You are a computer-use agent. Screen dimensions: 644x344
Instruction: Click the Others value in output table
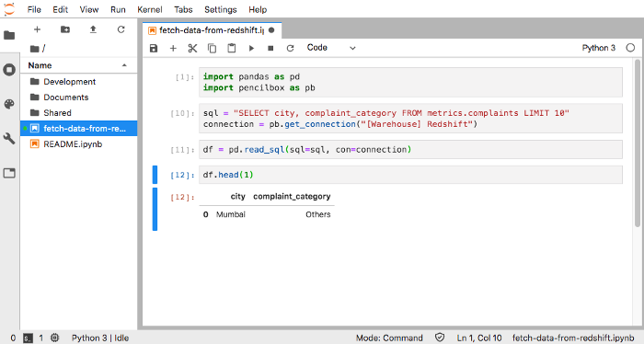point(318,214)
